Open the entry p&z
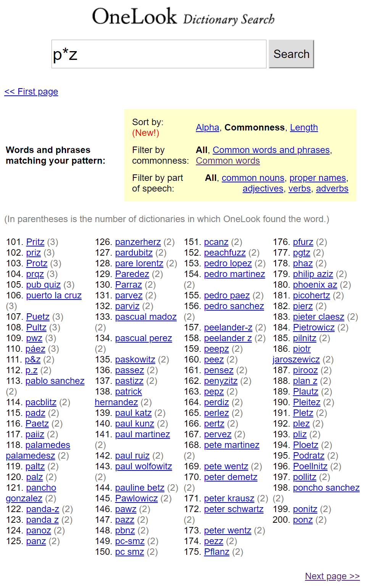 [x=33, y=359]
